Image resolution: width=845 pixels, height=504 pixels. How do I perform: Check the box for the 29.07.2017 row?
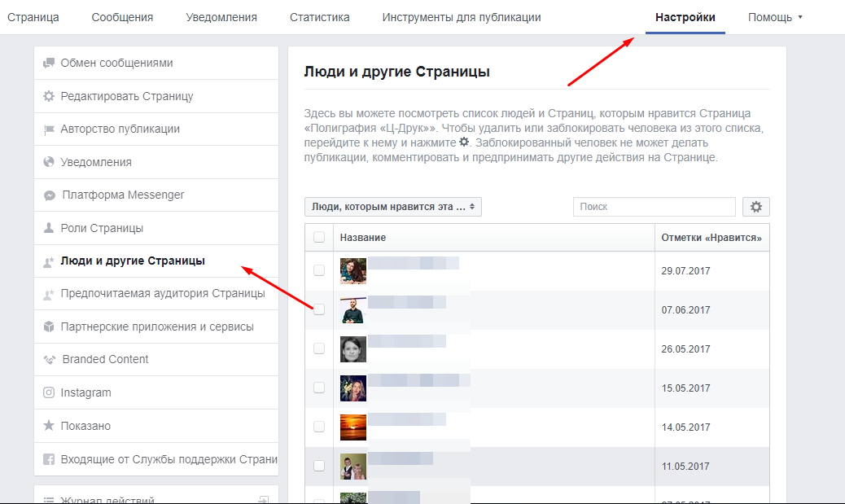(319, 270)
